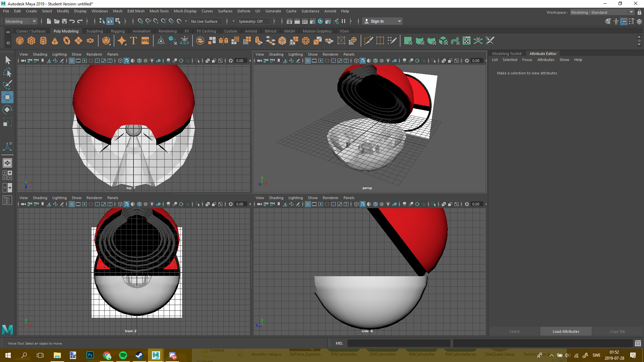Viewport: 644px width, 362px height.
Task: Click the Mirror shelf icon
Action: click(223, 41)
